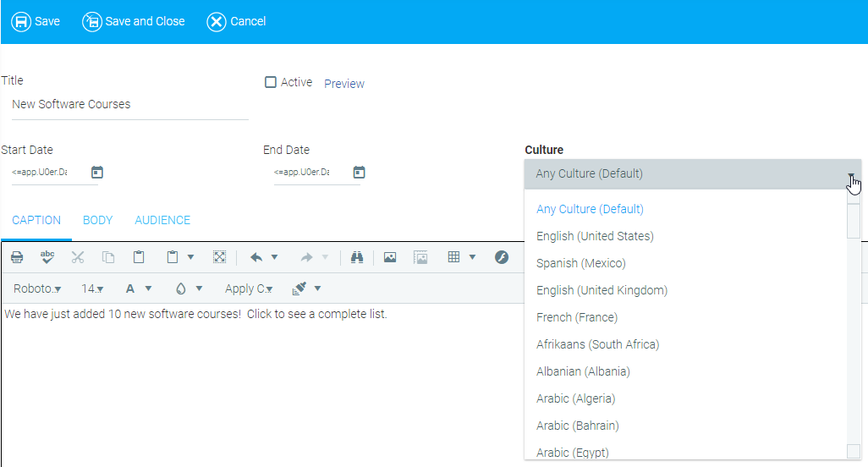Choose French (France) culture option
The height and width of the screenshot is (467, 868).
coord(576,317)
